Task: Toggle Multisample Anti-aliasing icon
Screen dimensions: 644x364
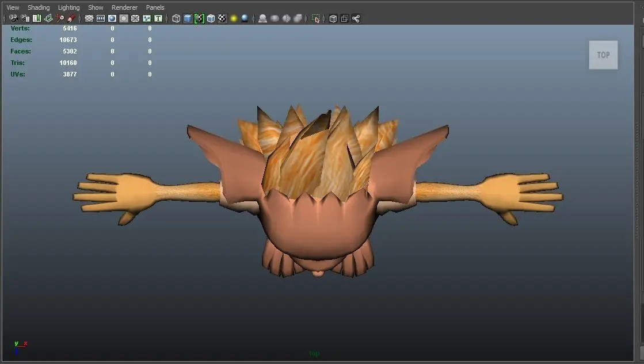Action: [286, 18]
